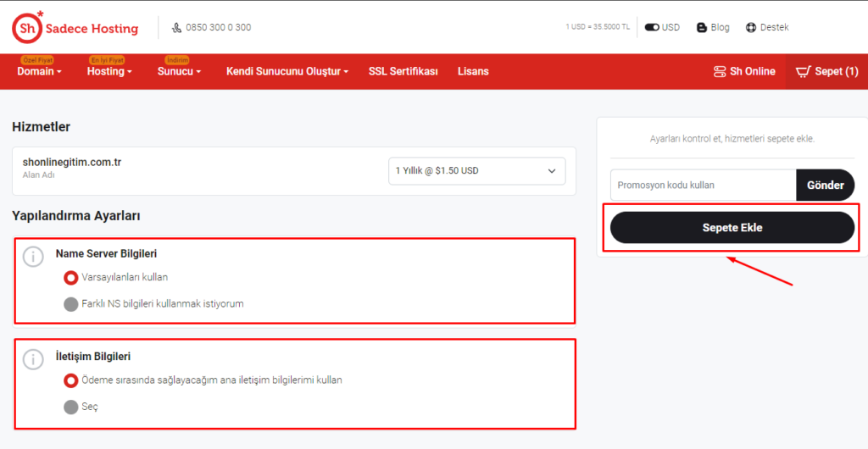The image size is (868, 449).
Task: Go to Lisans page
Action: [x=473, y=71]
